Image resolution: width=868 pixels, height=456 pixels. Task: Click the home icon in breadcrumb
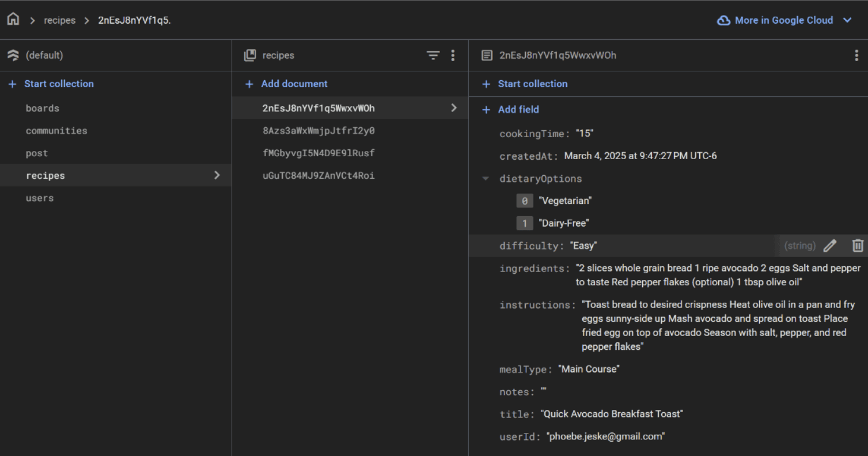(13, 20)
